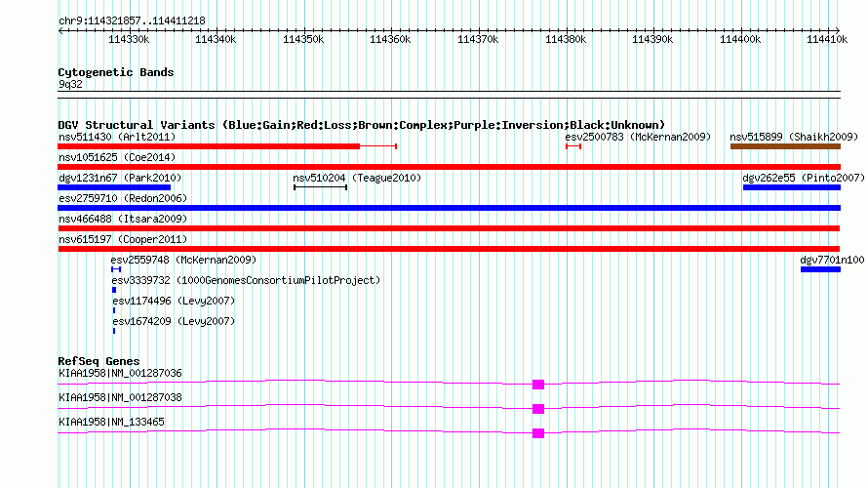The image size is (868, 488).
Task: Click the 114400k ruler tick label
Action: (740, 39)
